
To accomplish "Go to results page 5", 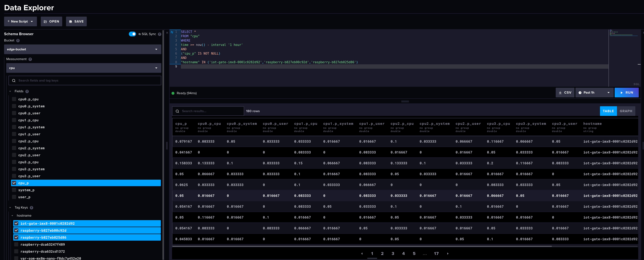I will tap(414, 254).
